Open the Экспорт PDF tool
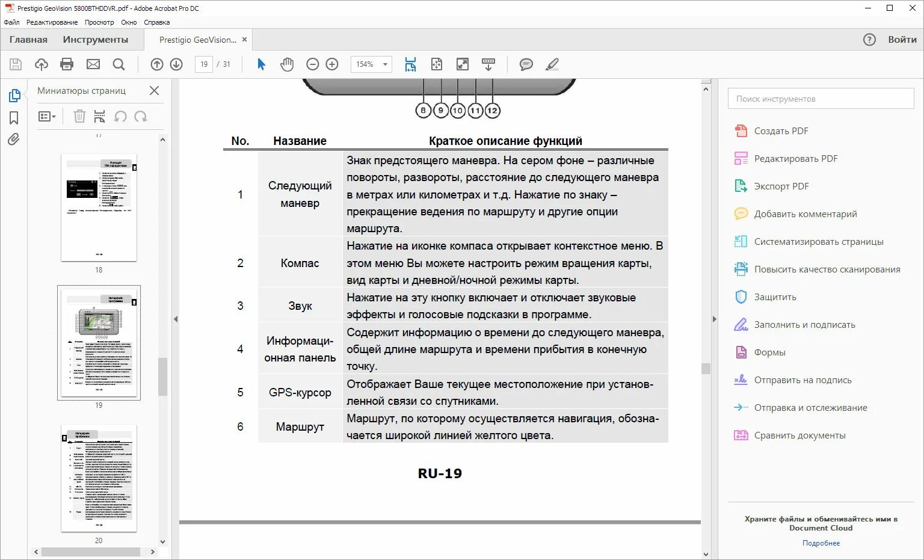The height and width of the screenshot is (560, 924). click(772, 186)
